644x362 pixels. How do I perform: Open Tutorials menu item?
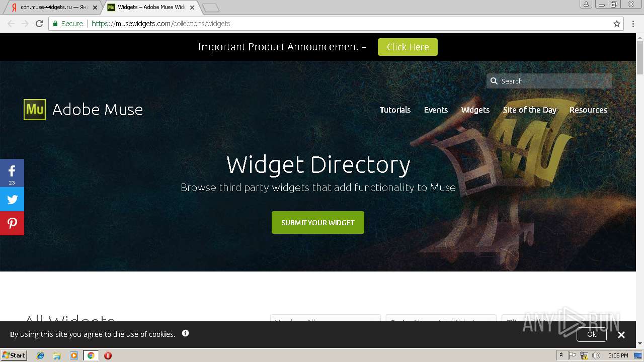click(x=395, y=110)
